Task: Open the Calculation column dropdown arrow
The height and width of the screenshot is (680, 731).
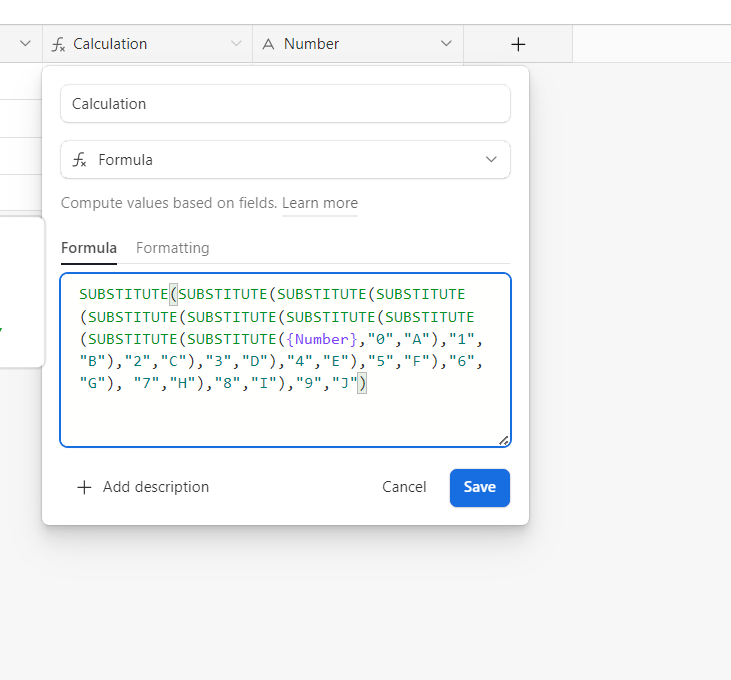Action: tap(236, 44)
